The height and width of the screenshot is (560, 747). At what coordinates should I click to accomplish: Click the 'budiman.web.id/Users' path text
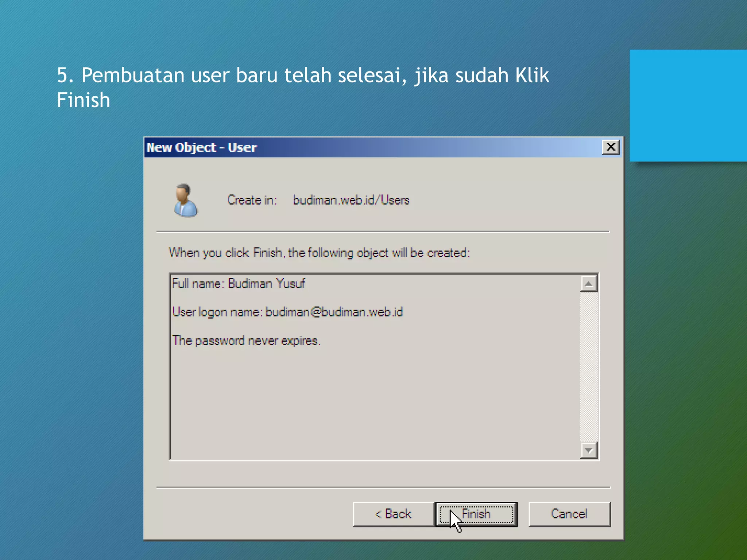(351, 200)
